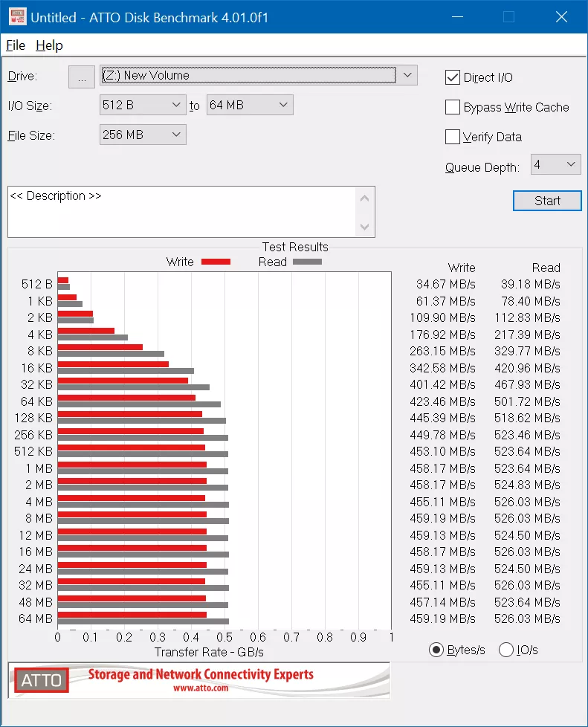Click the 48 MB row label in chart
The width and height of the screenshot is (588, 727).
point(35,602)
